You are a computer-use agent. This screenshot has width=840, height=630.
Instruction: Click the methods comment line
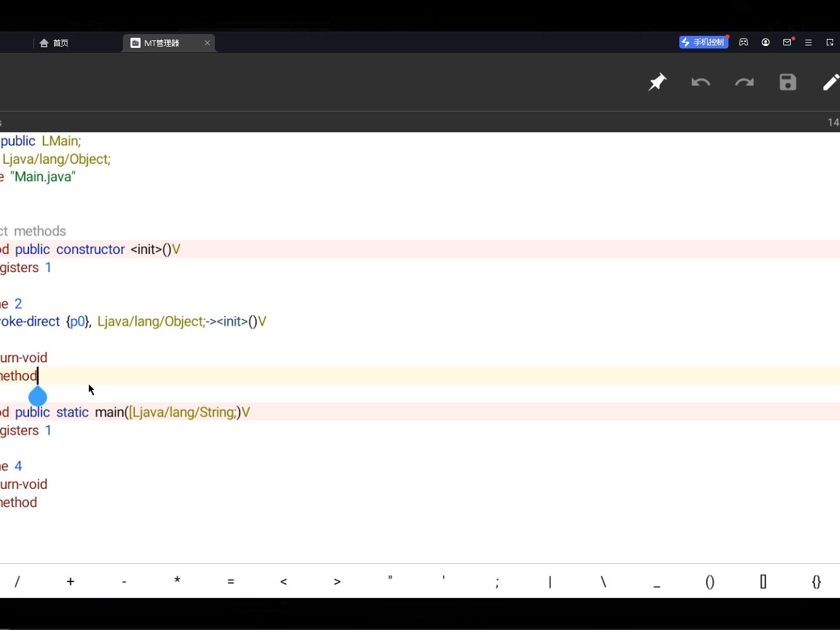[x=33, y=231]
